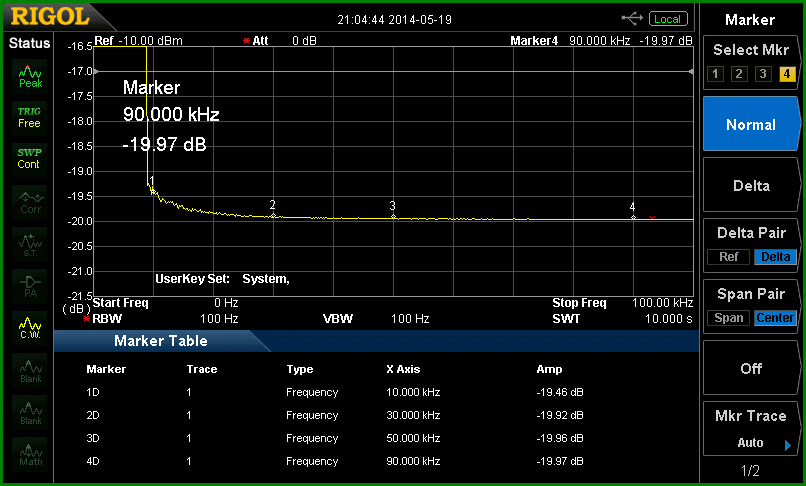Viewport: 806px width, 486px height.
Task: Click the Start Freq 0 Hz value
Action: coord(226,303)
